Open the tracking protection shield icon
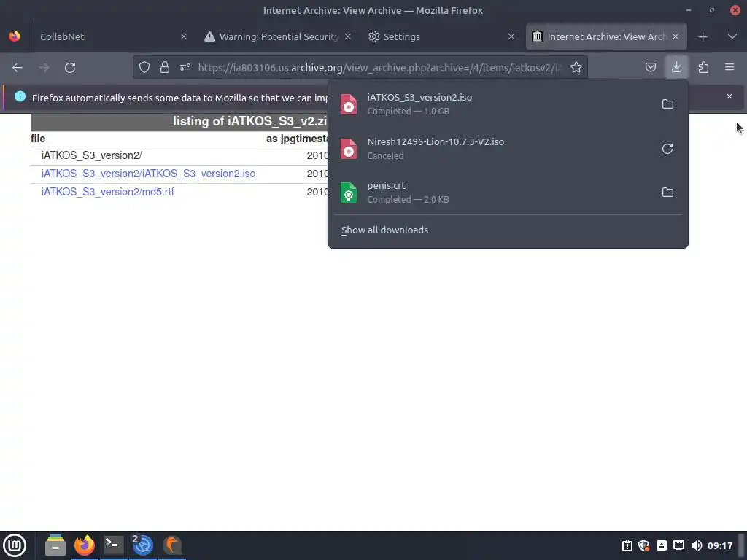Viewport: 747px width, 560px height. (x=144, y=68)
